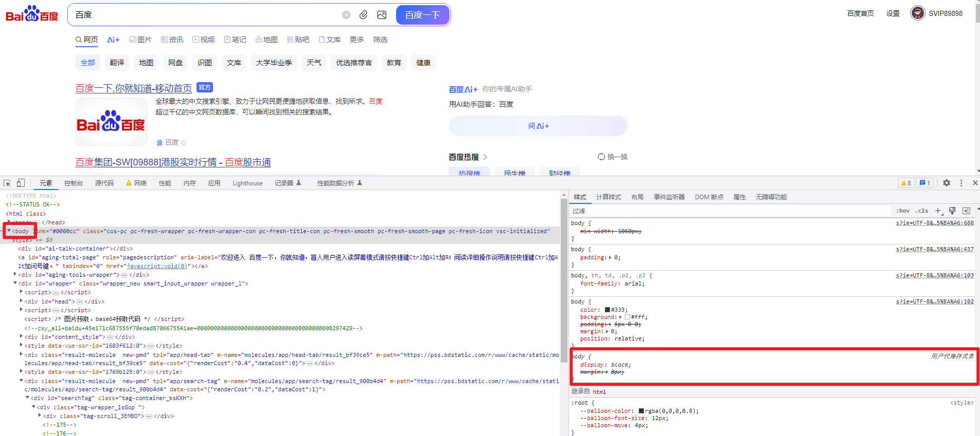
Task: Toggle the rendering emulation brush icon
Action: [x=952, y=211]
